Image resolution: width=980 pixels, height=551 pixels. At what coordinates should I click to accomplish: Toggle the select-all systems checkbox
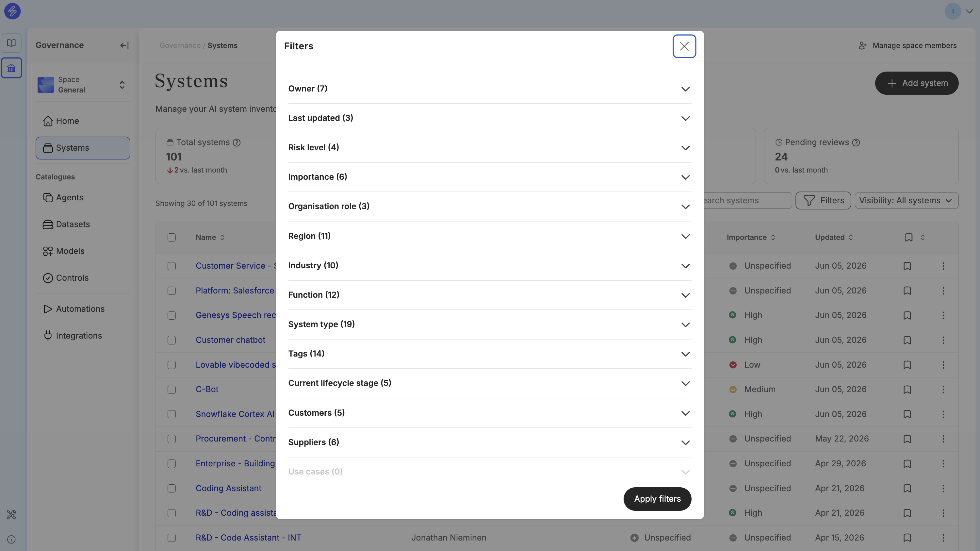tap(171, 238)
